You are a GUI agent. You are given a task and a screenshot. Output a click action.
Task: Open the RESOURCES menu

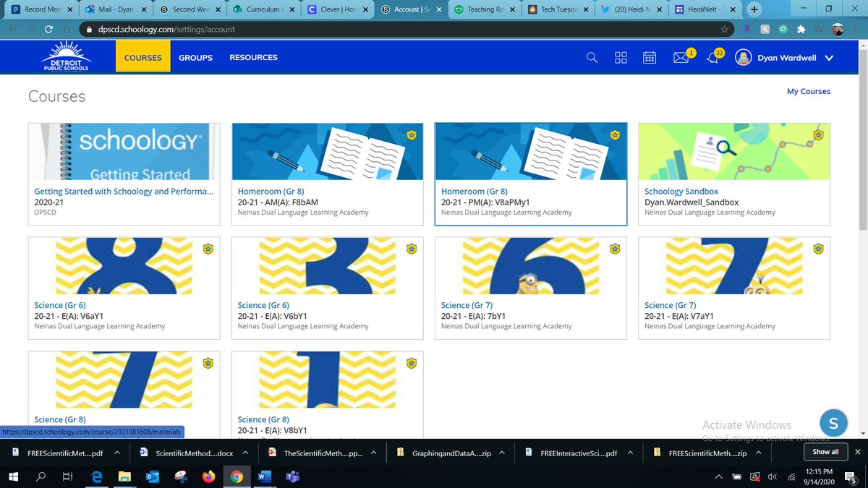coord(253,57)
